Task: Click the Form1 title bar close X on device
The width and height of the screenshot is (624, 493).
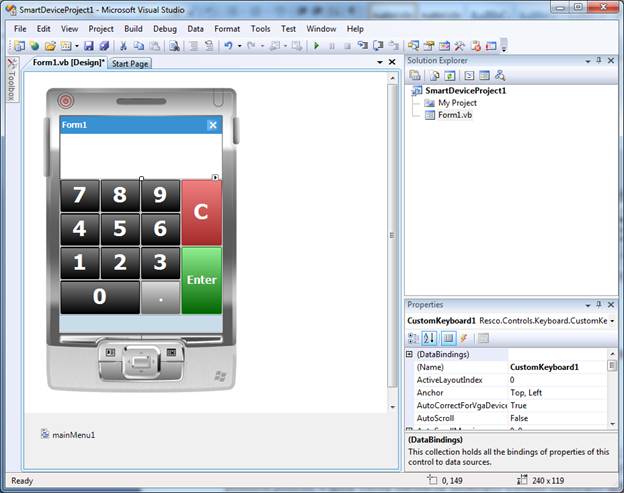Action: point(213,125)
